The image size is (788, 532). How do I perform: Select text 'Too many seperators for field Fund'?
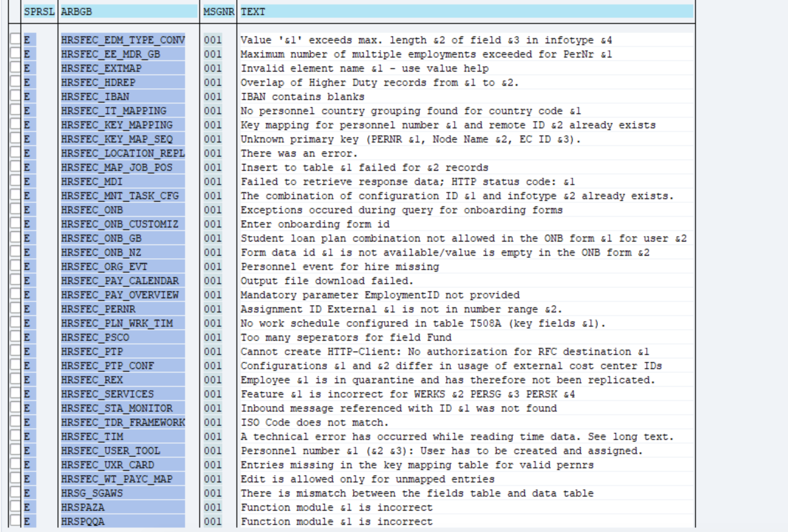pos(346,337)
